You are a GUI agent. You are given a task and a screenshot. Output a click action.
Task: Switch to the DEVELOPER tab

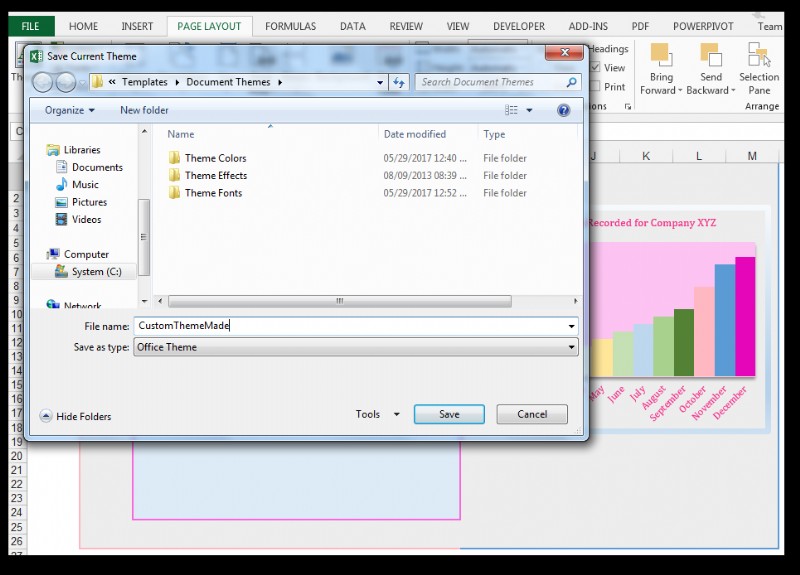518,26
